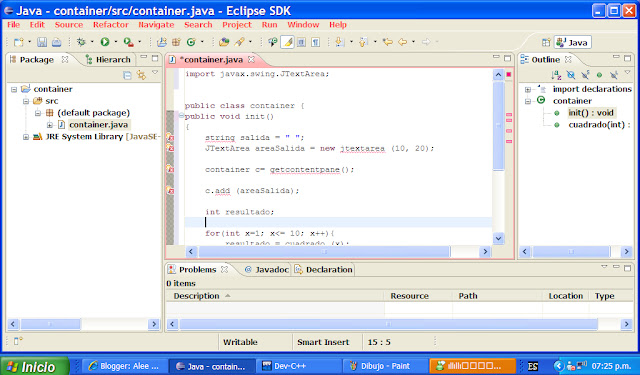Click Collapse All in Package Explorer
The height and width of the screenshot is (375, 640).
(x=127, y=75)
